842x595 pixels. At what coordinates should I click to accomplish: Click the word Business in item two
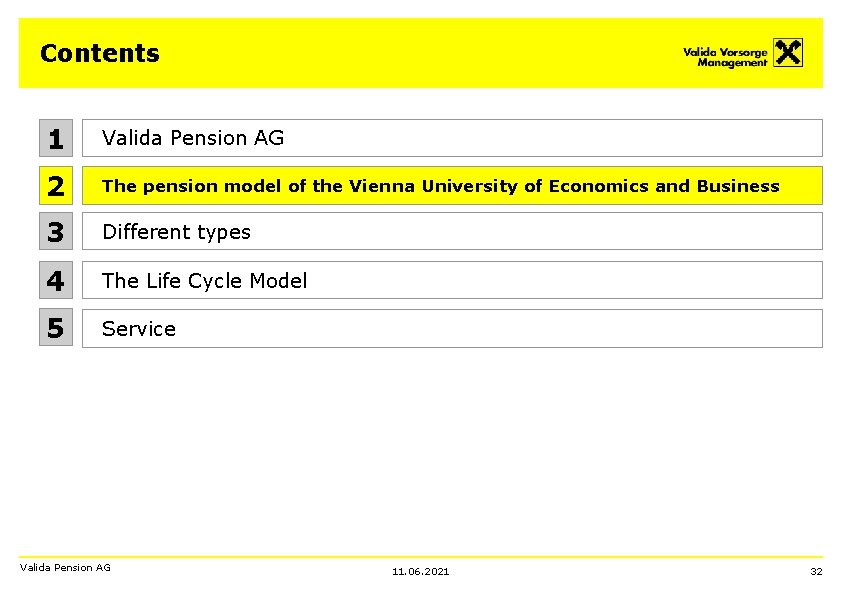[738, 186]
